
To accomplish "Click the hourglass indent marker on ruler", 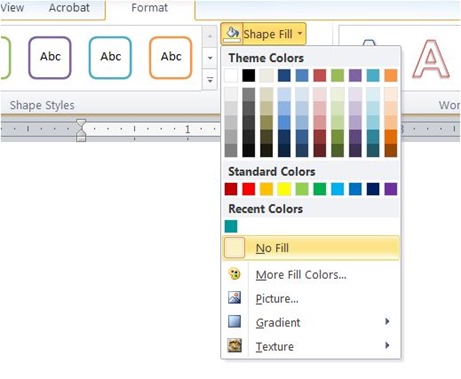I will point(81,130).
